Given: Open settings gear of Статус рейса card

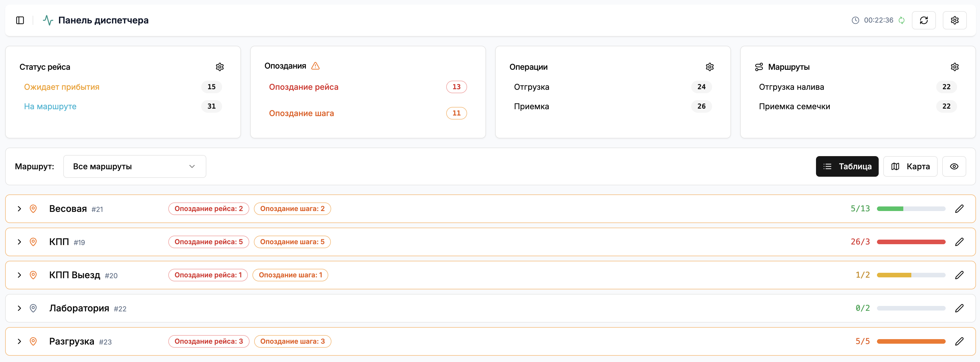Looking at the screenshot, I should coord(220,67).
